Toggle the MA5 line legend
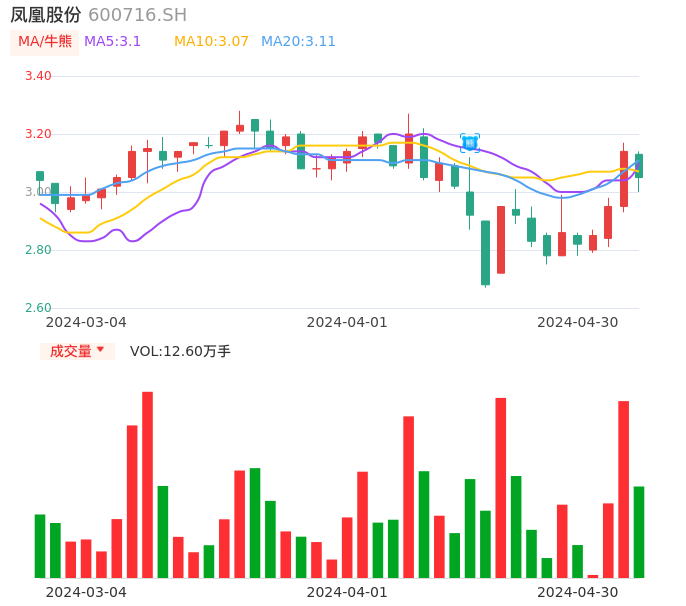 click(x=112, y=42)
